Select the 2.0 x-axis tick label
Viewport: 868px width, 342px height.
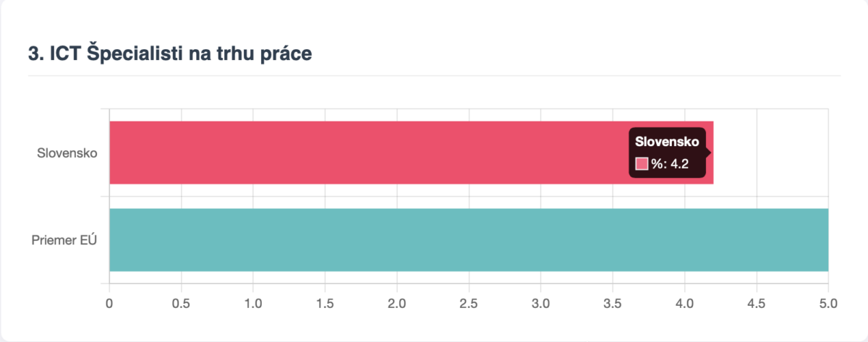396,304
